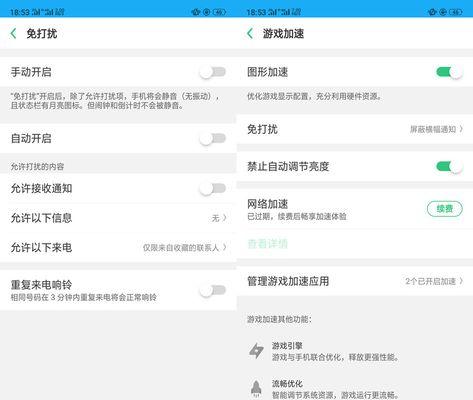473x400 pixels.
Task: Go back from 免打扰 screen
Action: click(x=14, y=33)
